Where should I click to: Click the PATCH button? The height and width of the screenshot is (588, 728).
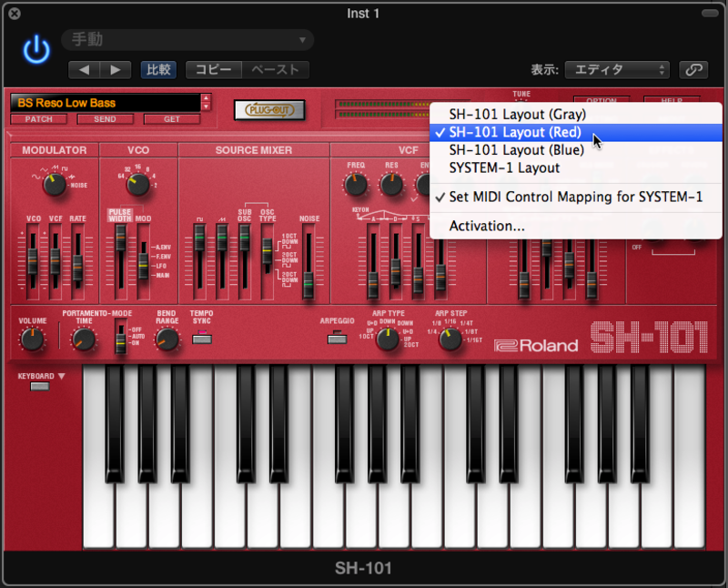(39, 119)
